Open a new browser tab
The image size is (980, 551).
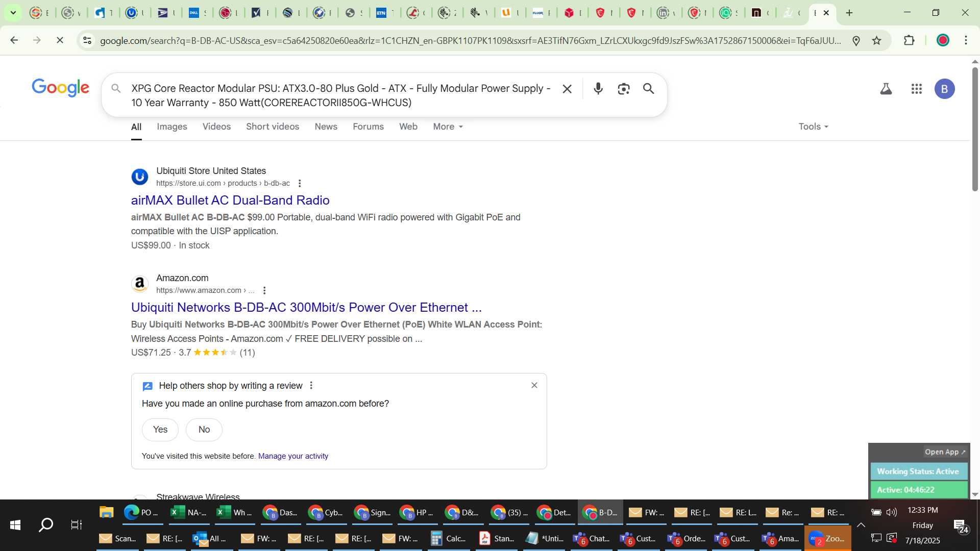click(x=849, y=13)
